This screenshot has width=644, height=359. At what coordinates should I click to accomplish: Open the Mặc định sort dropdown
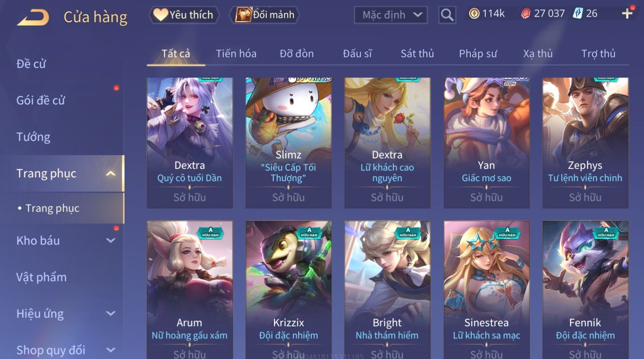[x=391, y=15]
